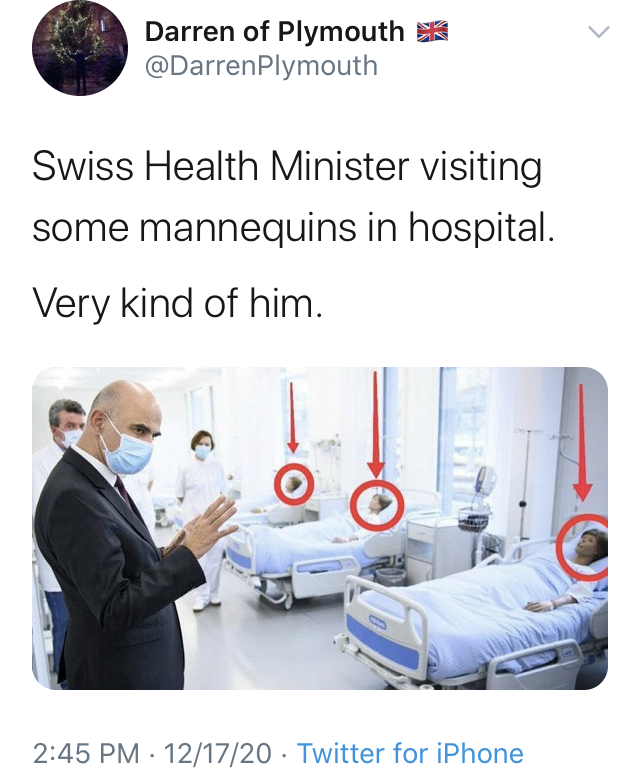This screenshot has width=640, height=777.
Task: Click the 'some mannequins in hospital.' text line
Action: click(x=293, y=229)
